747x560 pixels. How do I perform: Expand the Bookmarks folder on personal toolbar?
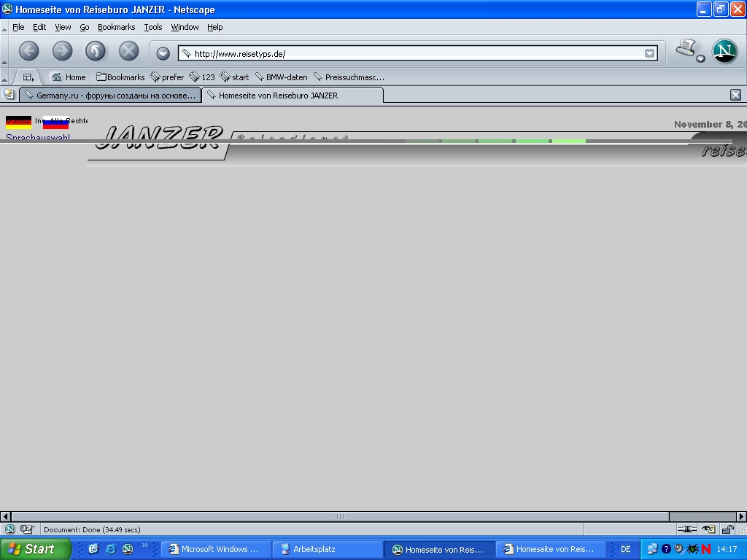click(x=120, y=77)
